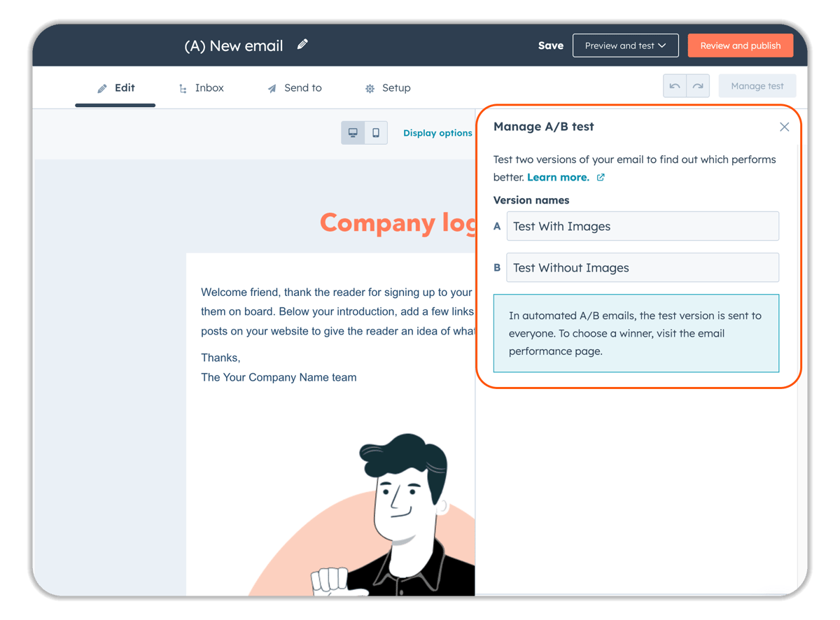840x620 pixels.
Task: Follow the Learn more link
Action: click(558, 178)
